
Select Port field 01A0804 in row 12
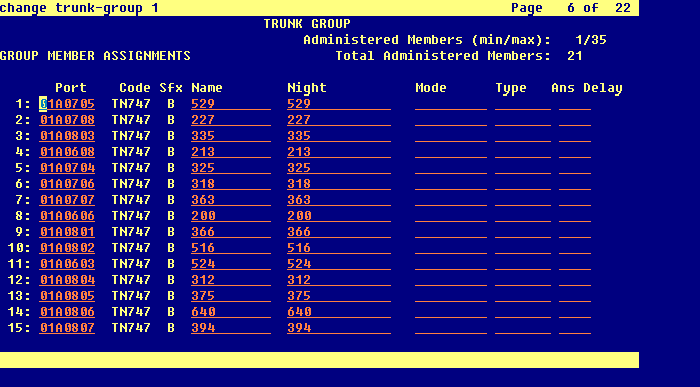(x=67, y=280)
